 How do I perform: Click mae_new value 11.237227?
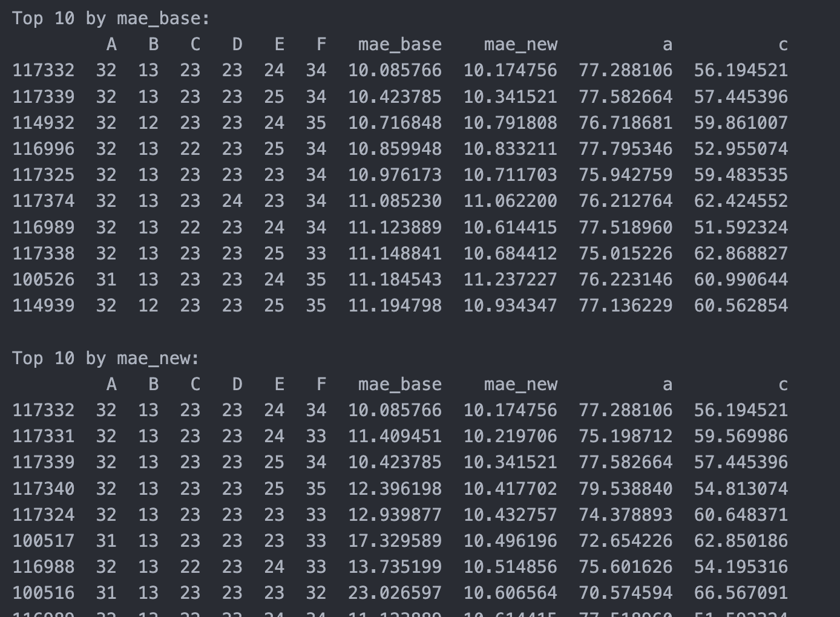click(510, 279)
